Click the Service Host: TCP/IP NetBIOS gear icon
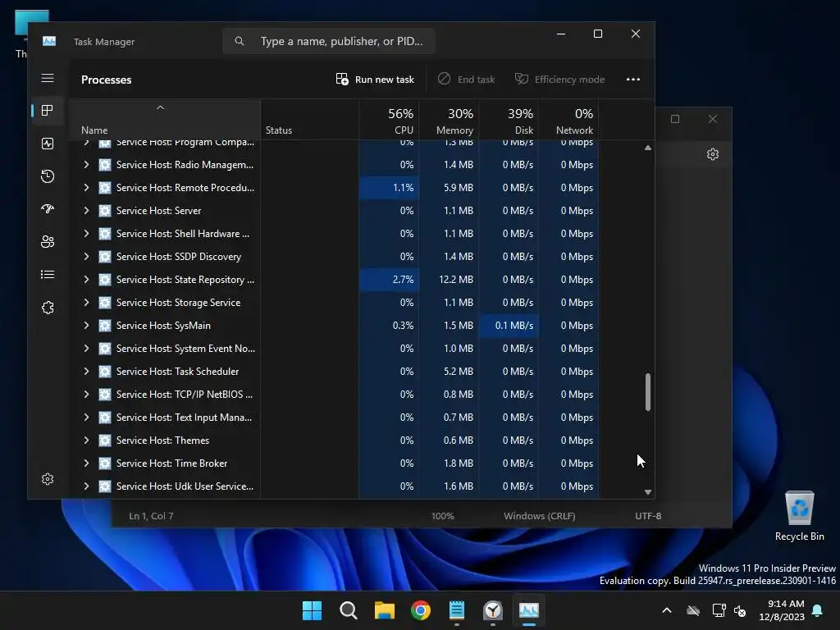This screenshot has height=630, width=840. coord(105,395)
